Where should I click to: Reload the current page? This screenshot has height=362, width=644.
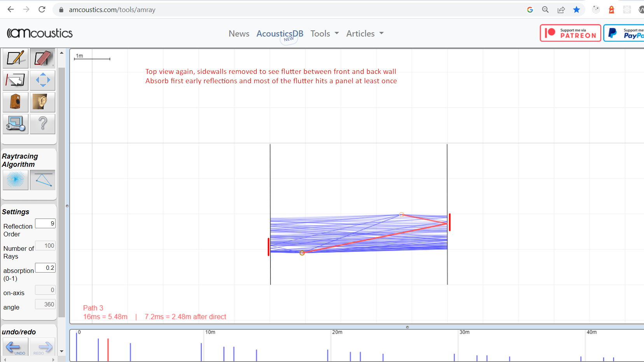[42, 9]
